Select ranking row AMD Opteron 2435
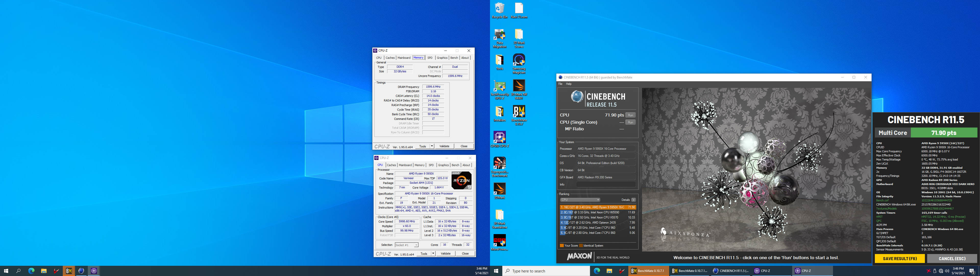This screenshot has height=276, width=980. [598, 223]
